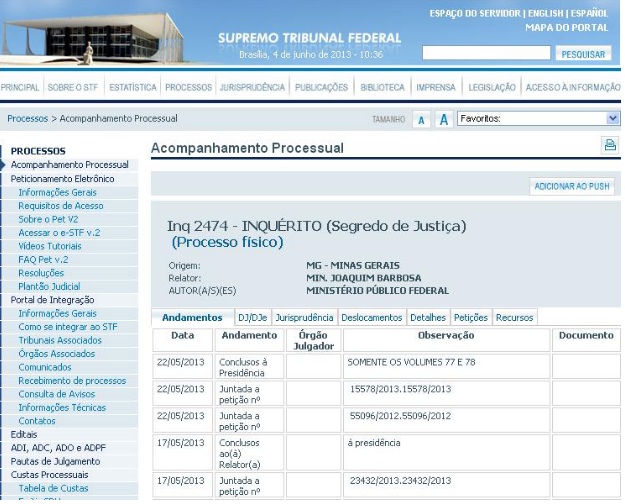625x504 pixels.
Task: Click the print page icon
Action: click(x=609, y=146)
